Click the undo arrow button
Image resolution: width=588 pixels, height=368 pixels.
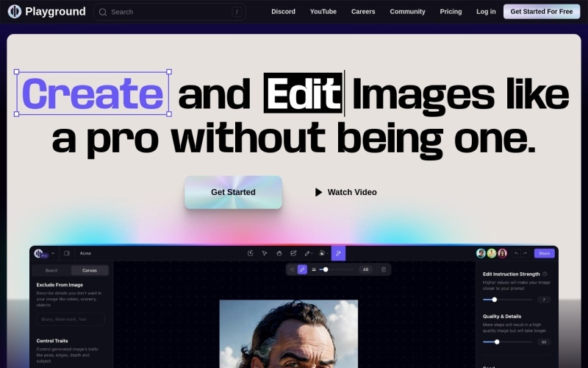coord(517,253)
